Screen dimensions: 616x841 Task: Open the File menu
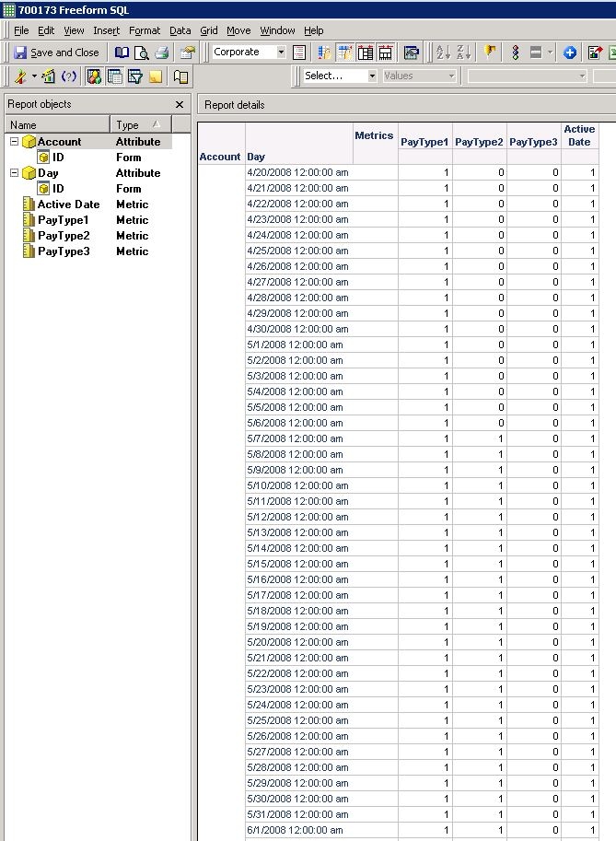pyautogui.click(x=21, y=30)
